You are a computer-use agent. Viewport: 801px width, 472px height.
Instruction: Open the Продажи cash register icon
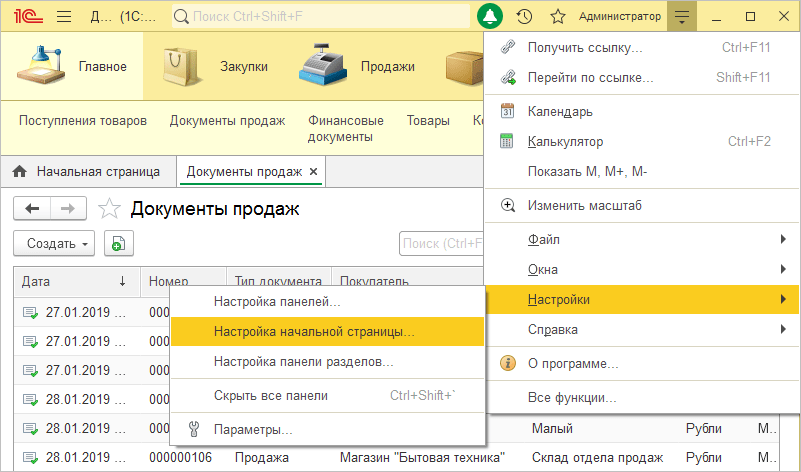coord(323,65)
